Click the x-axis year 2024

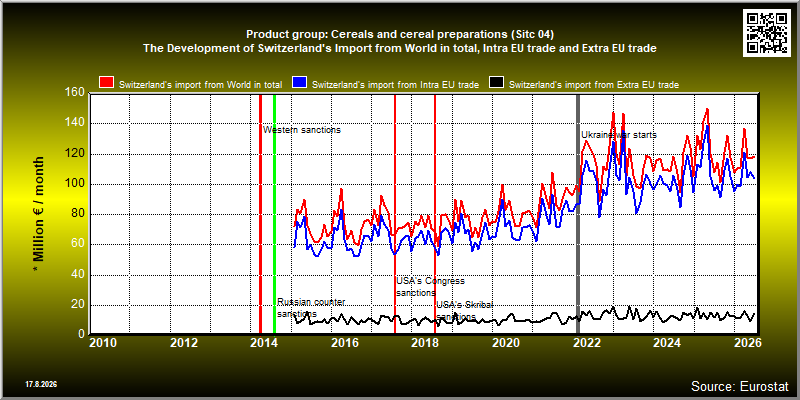tap(665, 342)
